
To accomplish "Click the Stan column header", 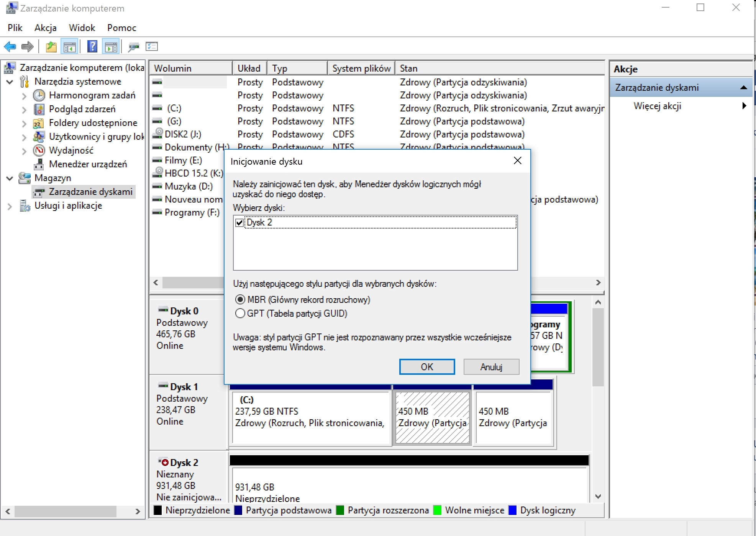I will pyautogui.click(x=500, y=68).
